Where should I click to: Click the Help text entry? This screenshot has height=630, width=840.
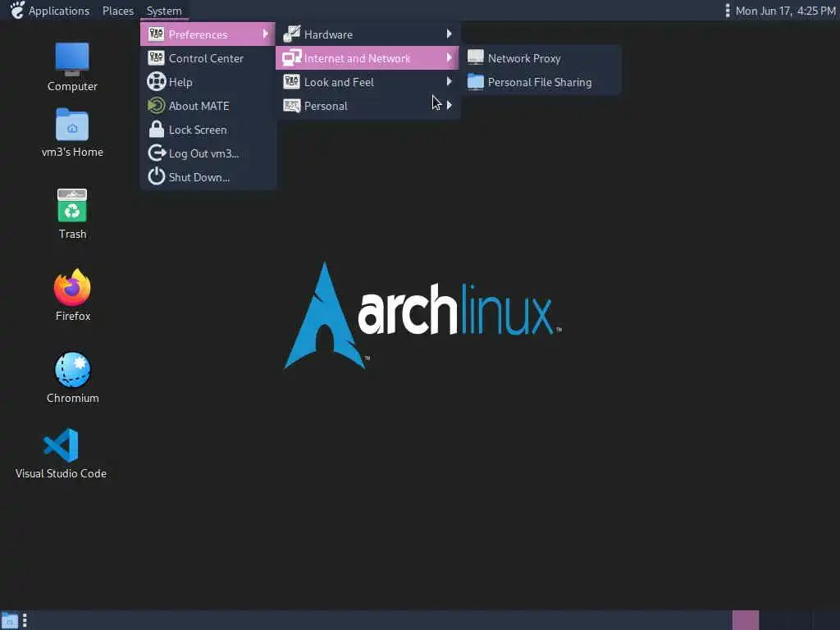coord(180,82)
